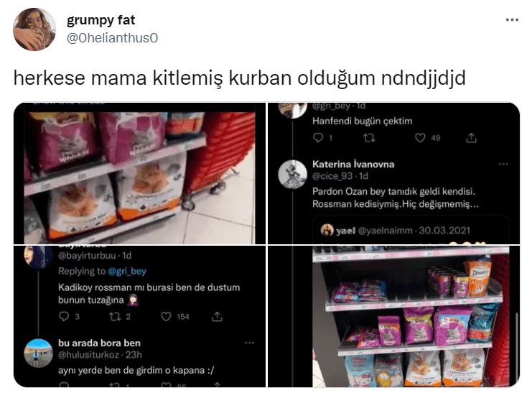Open the Katerina İvanovna reply screenshot

[393, 173]
